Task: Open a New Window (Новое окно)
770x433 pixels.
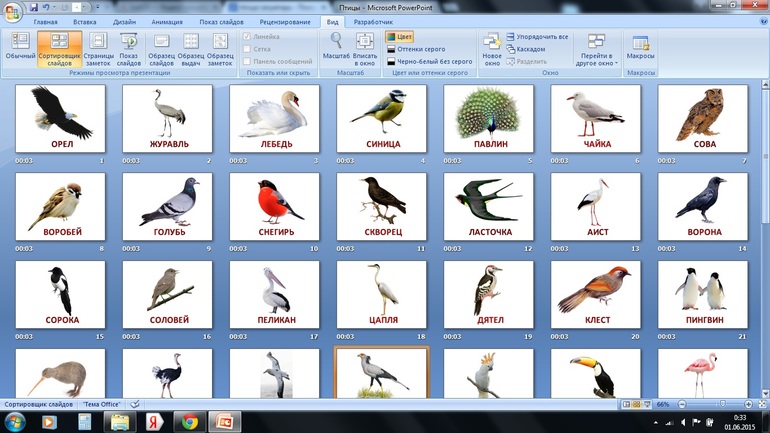Action: tap(491, 47)
